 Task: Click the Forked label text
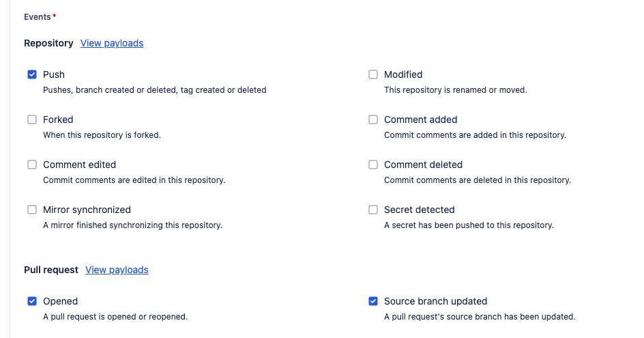click(x=58, y=119)
